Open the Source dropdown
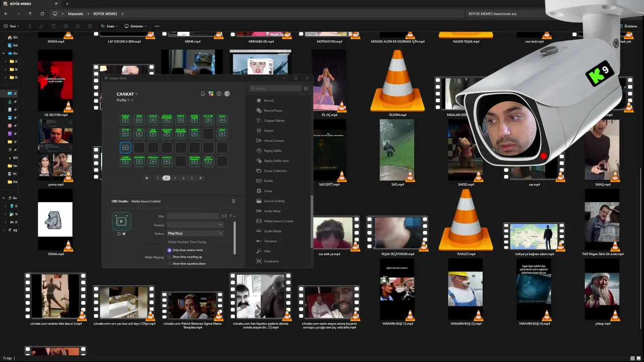 (x=195, y=225)
